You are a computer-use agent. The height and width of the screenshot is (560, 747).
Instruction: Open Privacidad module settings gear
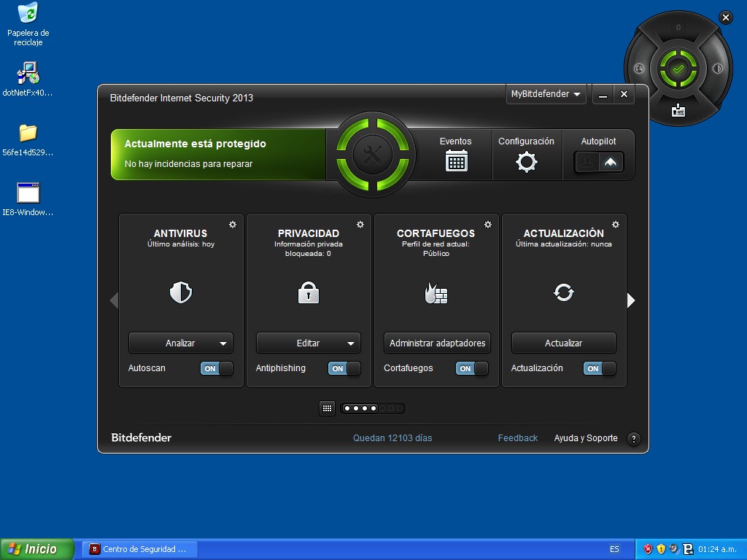point(360,225)
